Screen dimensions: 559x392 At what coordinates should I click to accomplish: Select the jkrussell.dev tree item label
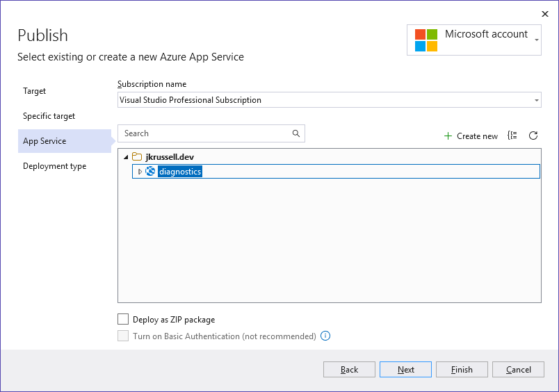point(170,157)
